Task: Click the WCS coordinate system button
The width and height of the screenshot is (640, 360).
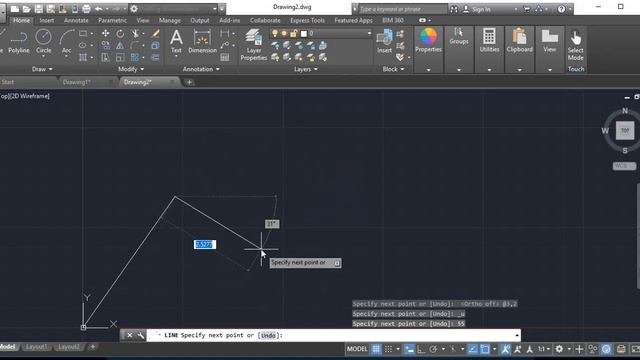Action: tap(624, 166)
